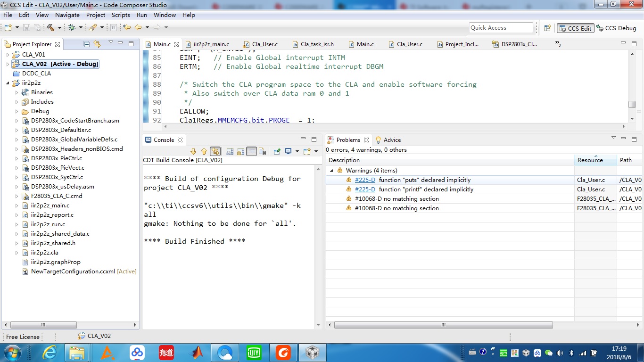Click the Save All toolbar icon

click(37, 28)
